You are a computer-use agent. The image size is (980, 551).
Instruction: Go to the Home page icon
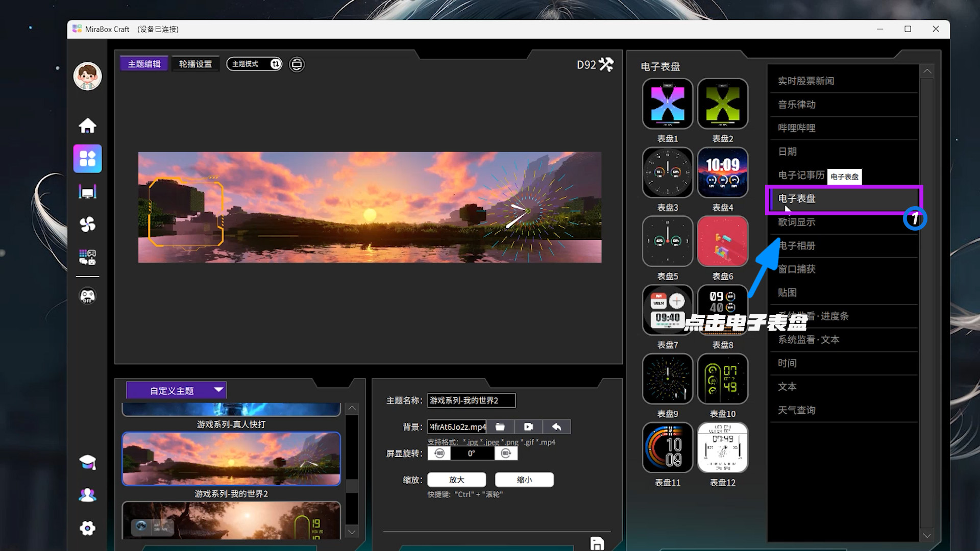point(87,126)
